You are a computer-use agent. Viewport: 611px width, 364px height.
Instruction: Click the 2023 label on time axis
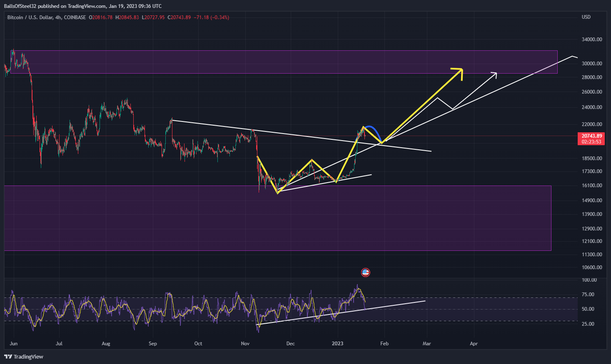pyautogui.click(x=337, y=344)
